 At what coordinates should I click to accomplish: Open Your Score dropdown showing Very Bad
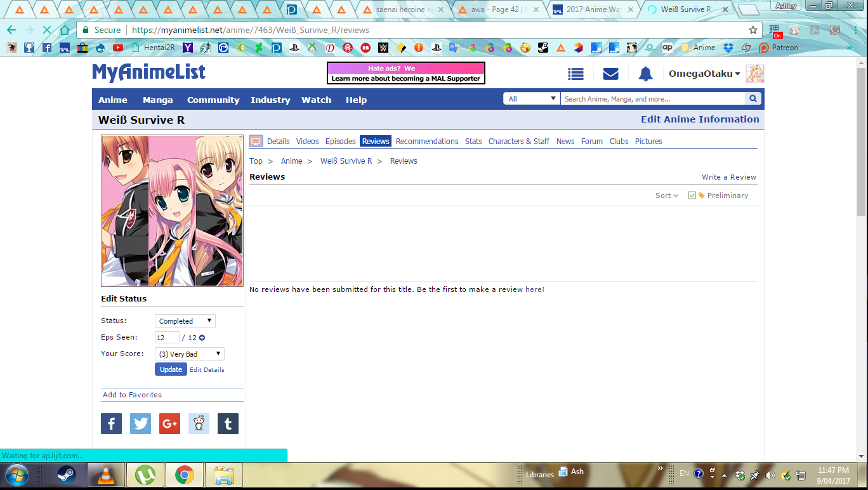pos(190,354)
